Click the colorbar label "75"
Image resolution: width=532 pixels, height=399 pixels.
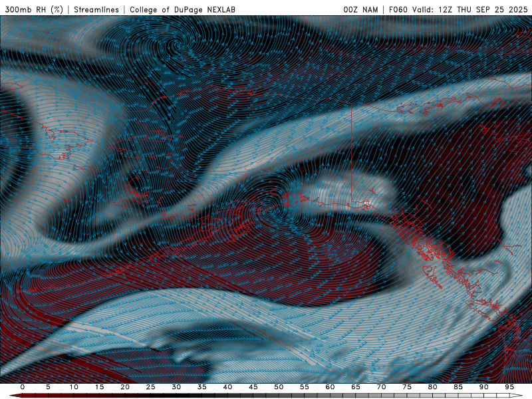pos(407,387)
